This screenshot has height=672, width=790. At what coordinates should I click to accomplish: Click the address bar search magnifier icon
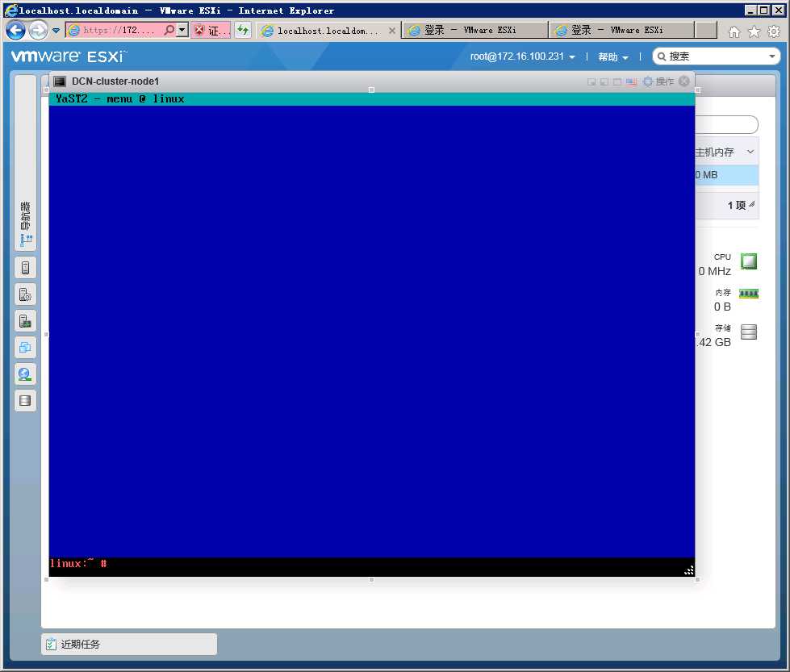click(169, 30)
